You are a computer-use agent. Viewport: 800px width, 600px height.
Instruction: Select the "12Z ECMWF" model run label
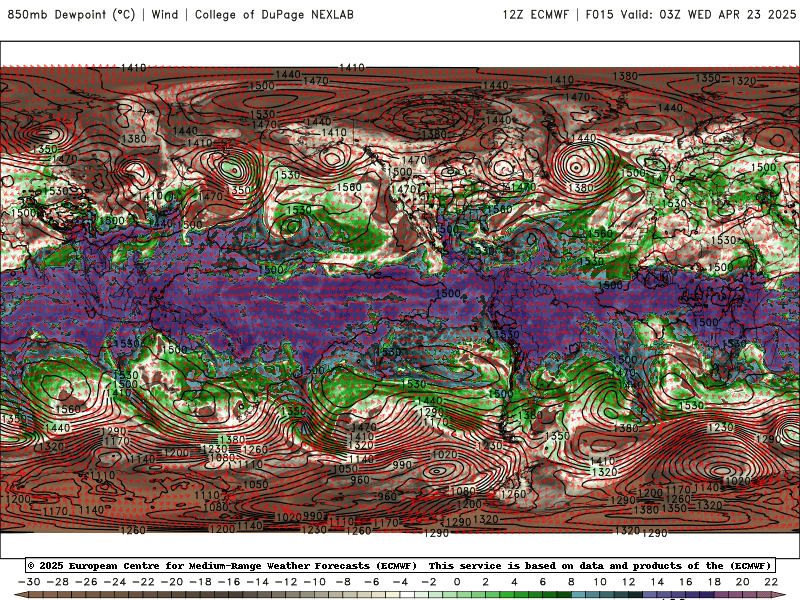pos(535,14)
